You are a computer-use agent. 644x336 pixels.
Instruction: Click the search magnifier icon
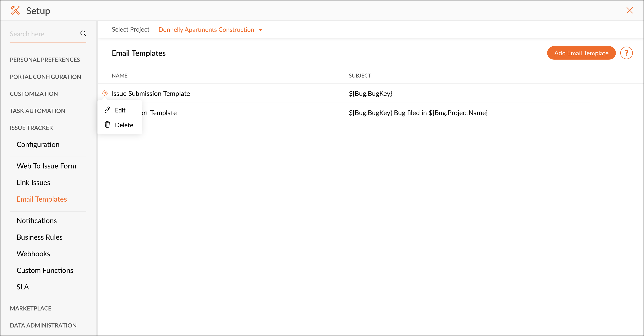click(83, 34)
